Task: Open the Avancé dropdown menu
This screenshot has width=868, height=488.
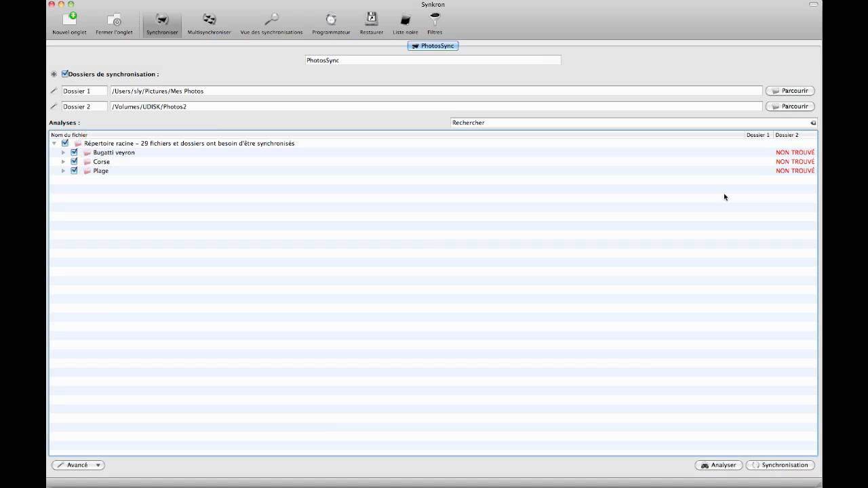Action: click(x=78, y=465)
